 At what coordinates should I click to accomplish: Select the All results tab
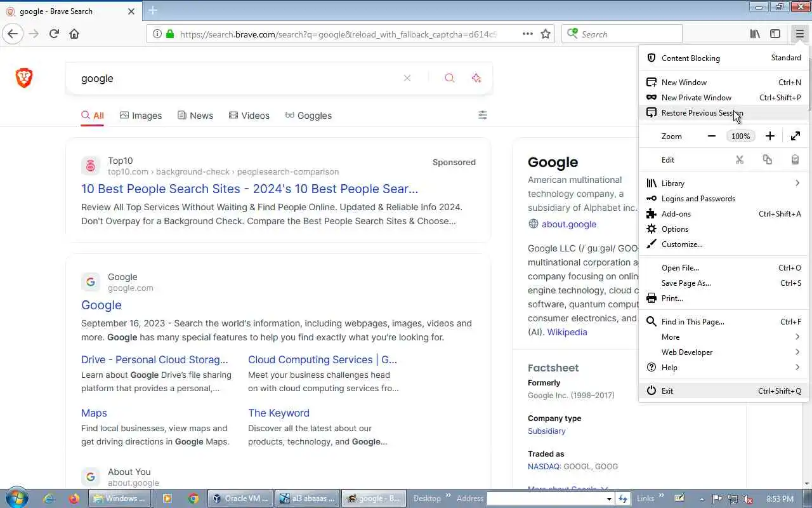[x=93, y=115]
